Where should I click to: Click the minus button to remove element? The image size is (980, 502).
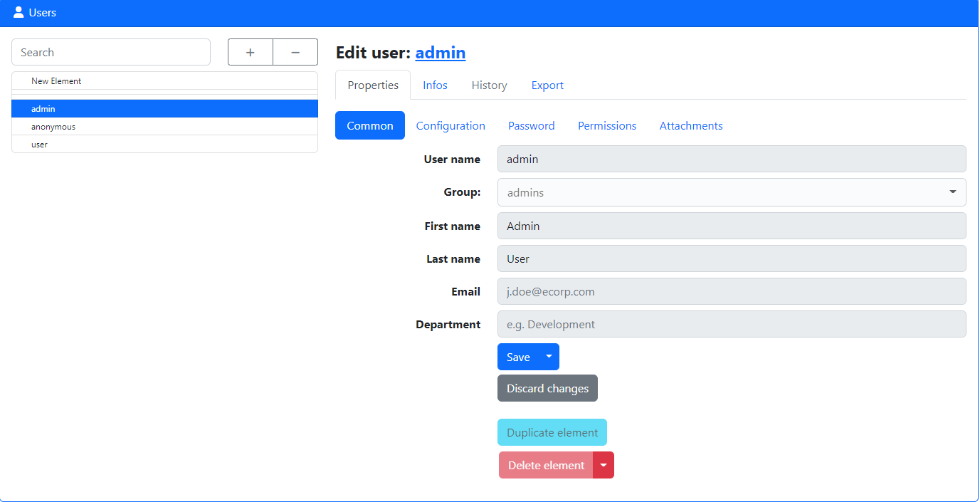click(x=295, y=52)
